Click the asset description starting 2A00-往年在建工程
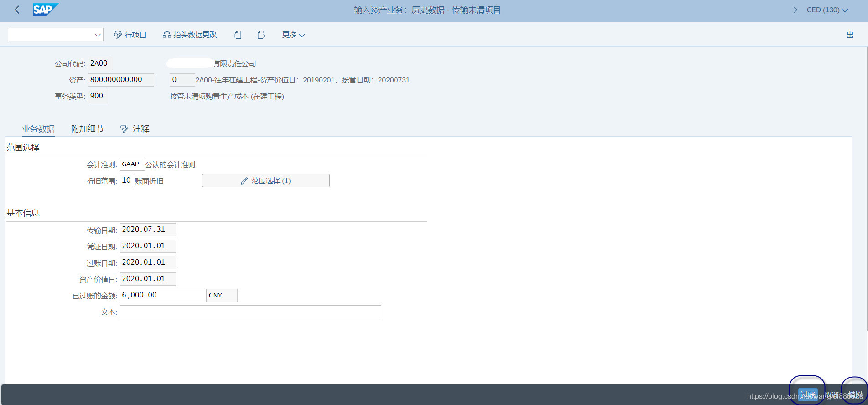Image resolution: width=868 pixels, height=405 pixels. pos(302,80)
